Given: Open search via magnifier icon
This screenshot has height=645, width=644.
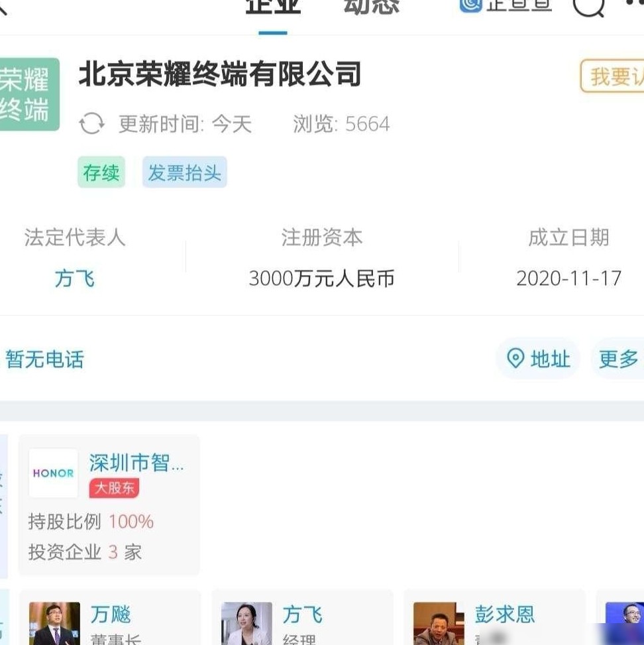Looking at the screenshot, I should tap(589, 7).
